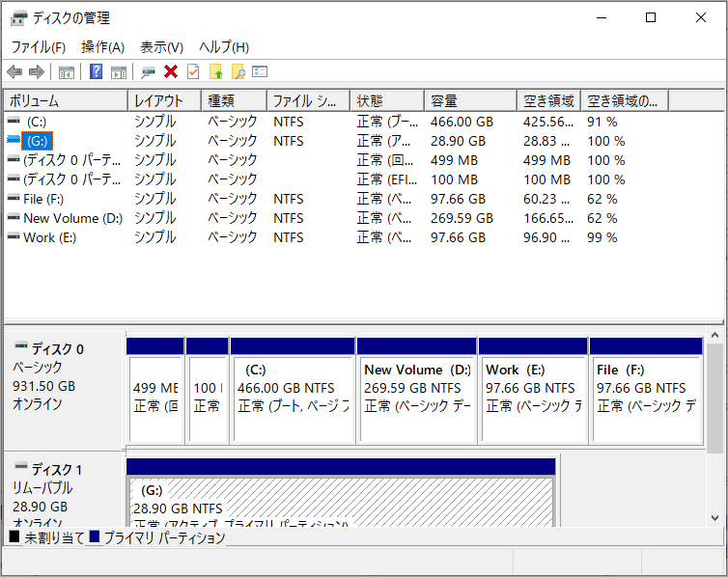Image resolution: width=728 pixels, height=577 pixels.
Task: Select New Volume (D:) in the volume list
Action: pos(72,218)
